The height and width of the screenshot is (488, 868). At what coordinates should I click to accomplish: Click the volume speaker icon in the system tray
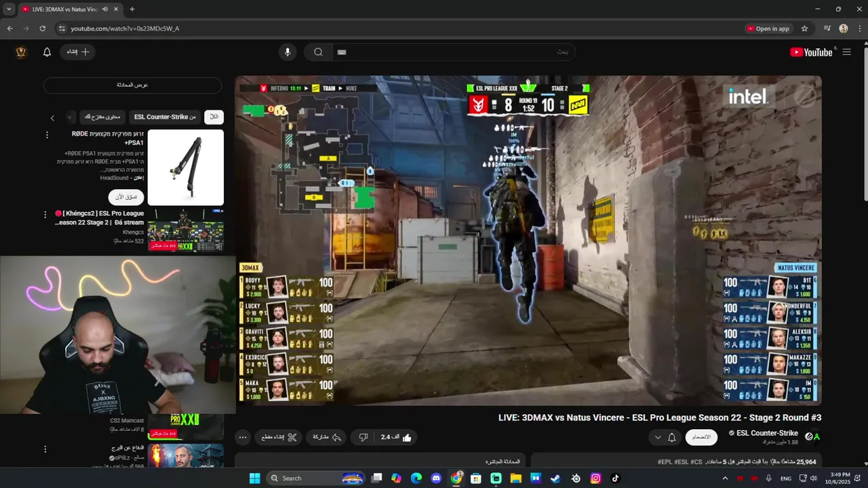coord(813,478)
